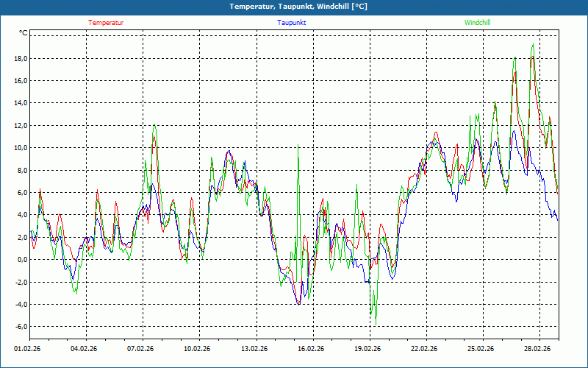588x368 pixels.
Task: Select the 10.02.26 date on the x-axis
Action: point(197,350)
